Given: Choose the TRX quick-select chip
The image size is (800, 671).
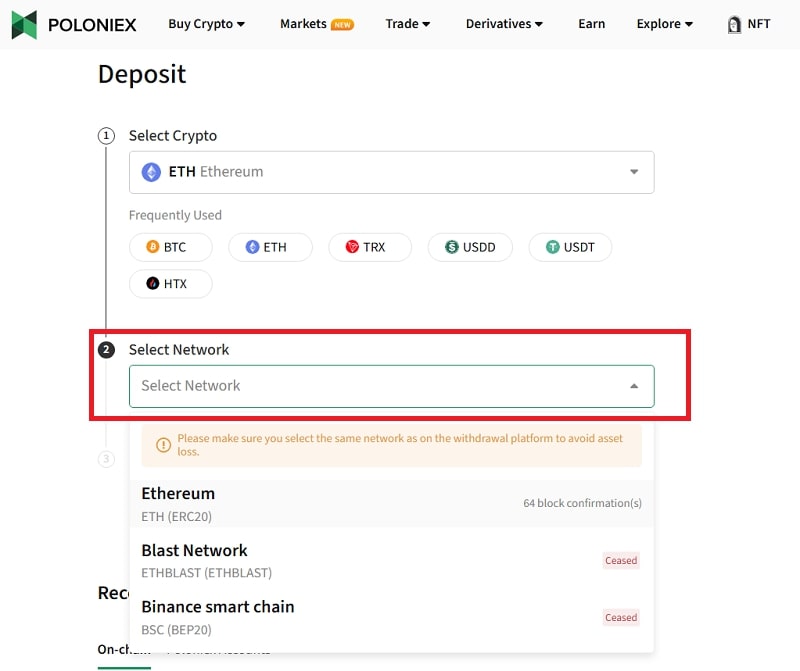Looking at the screenshot, I should pos(369,247).
